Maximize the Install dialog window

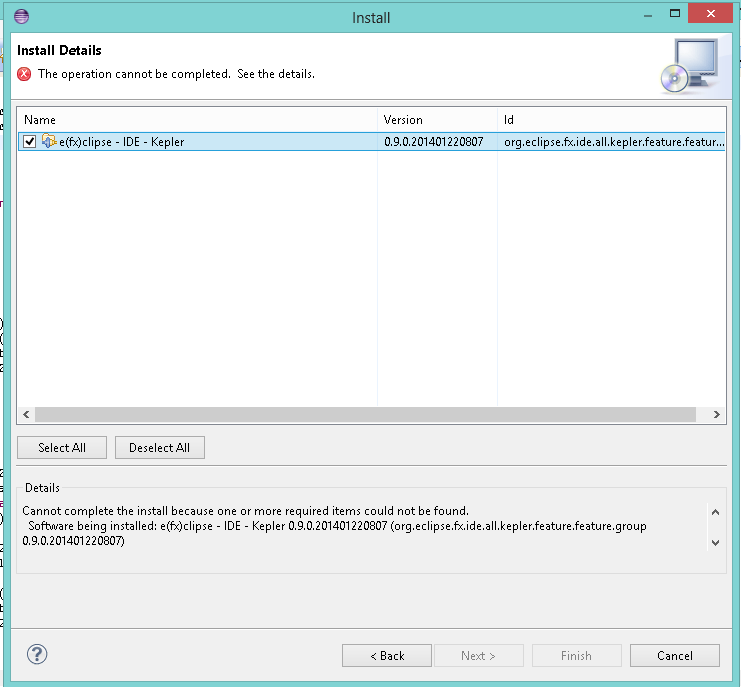675,14
